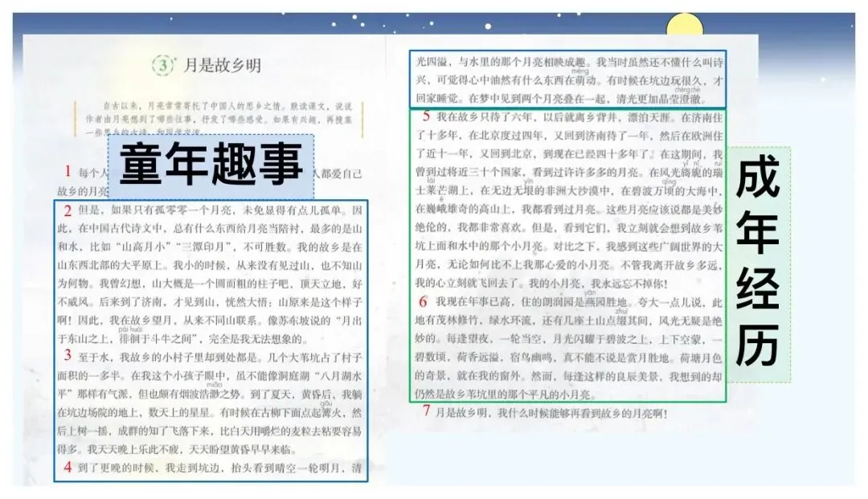This screenshot has height=499, width=868.
Task: Click the final sentence 月是故乡明，我什么时候
Action: tap(552, 413)
